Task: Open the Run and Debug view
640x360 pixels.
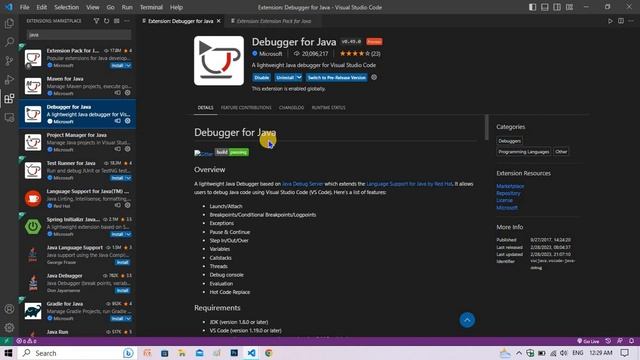Action: click(9, 80)
